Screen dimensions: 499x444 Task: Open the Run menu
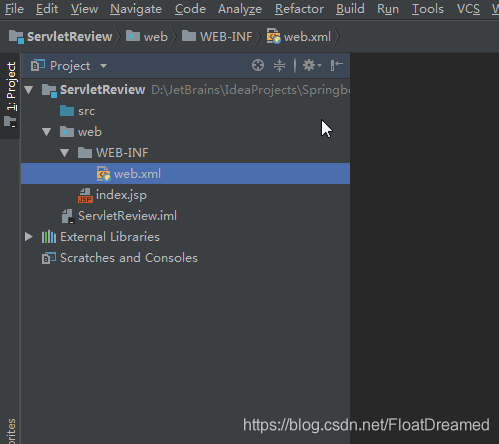pos(388,9)
